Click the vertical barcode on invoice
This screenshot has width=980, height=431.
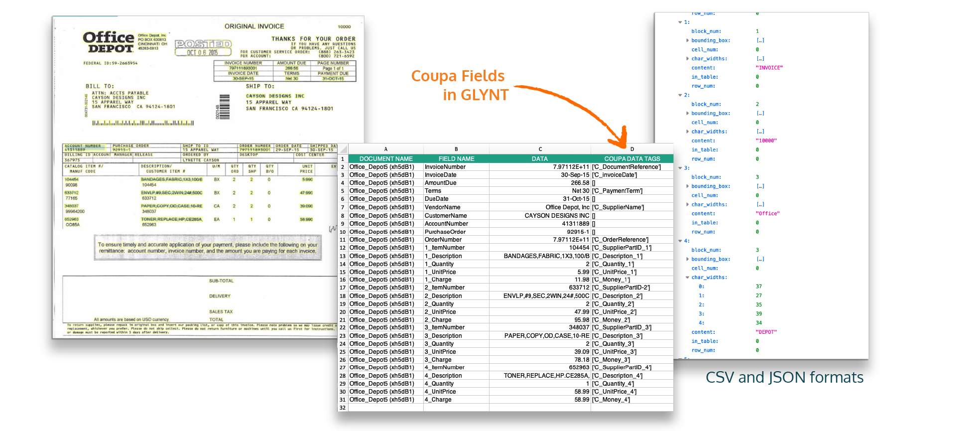224,107
